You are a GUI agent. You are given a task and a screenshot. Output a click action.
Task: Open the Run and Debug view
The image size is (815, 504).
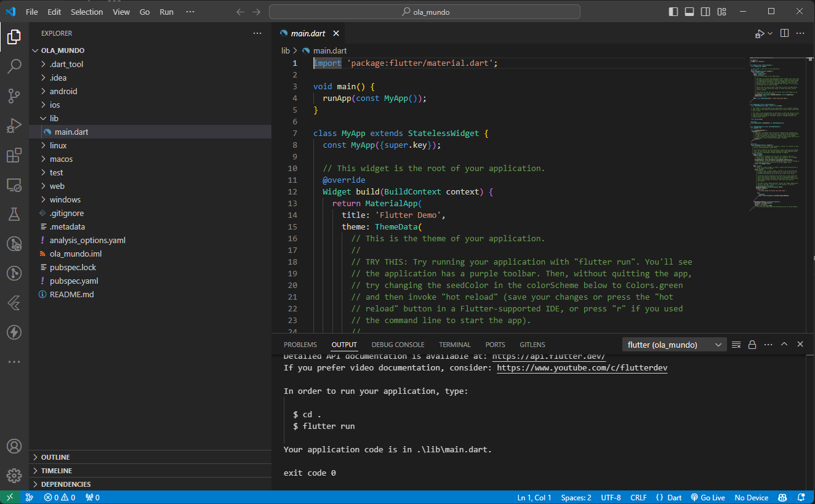pyautogui.click(x=14, y=126)
